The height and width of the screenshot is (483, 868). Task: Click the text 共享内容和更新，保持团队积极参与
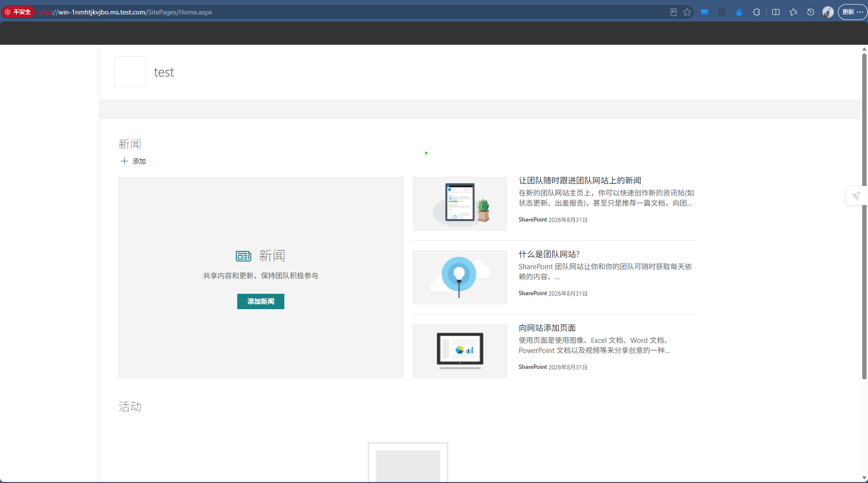point(261,276)
